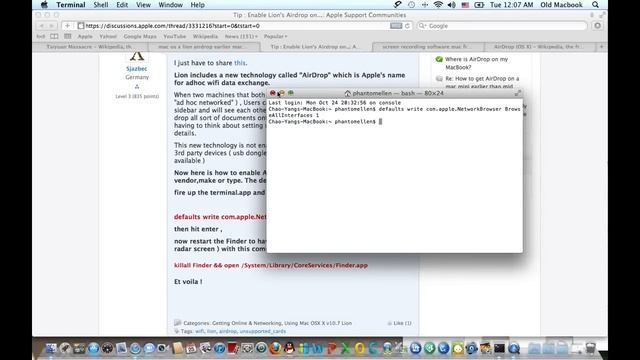Click the Terminal window title bar

pyautogui.click(x=395, y=93)
